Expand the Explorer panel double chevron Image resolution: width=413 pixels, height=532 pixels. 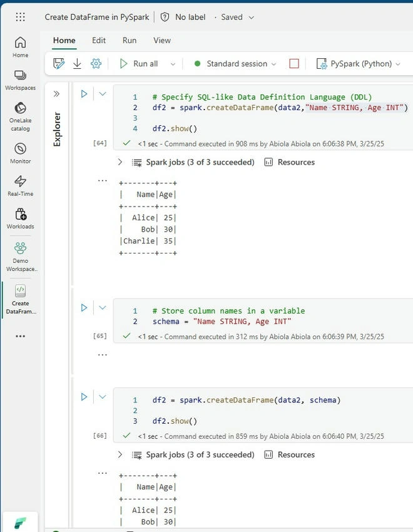pyautogui.click(x=56, y=94)
